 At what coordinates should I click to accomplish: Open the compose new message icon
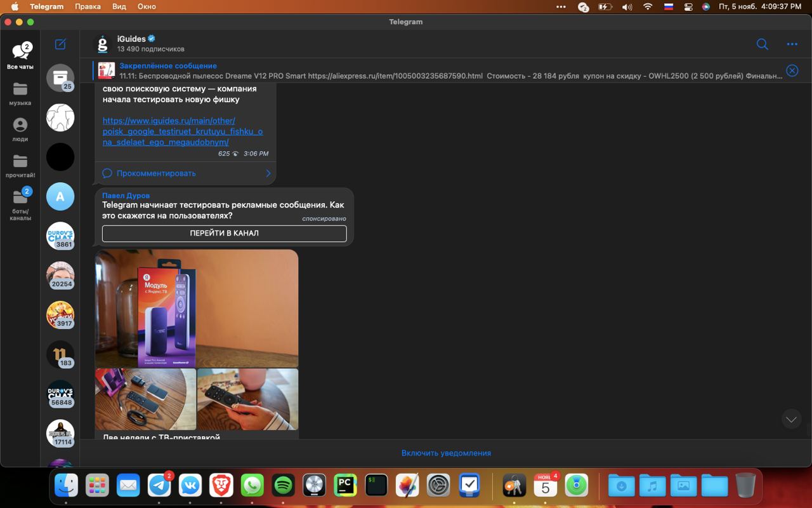click(60, 44)
